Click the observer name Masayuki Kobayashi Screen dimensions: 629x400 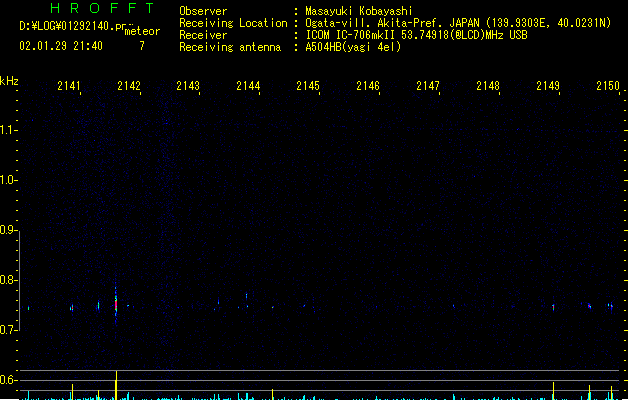click(359, 11)
